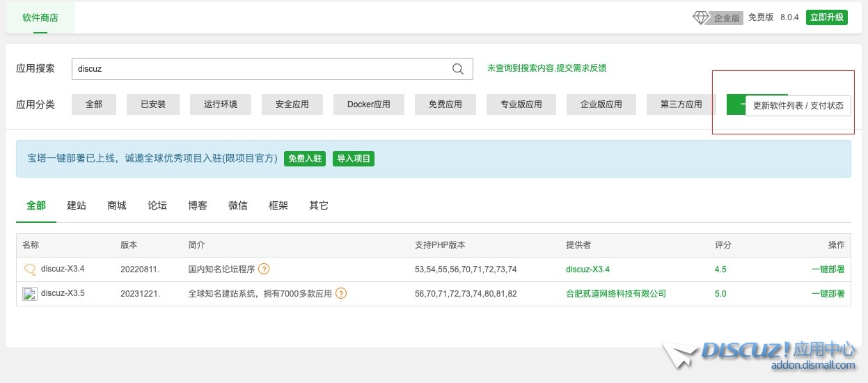Viewport: 868px width, 383px height.
Task: Click the 提供者 column header
Action: 578,245
